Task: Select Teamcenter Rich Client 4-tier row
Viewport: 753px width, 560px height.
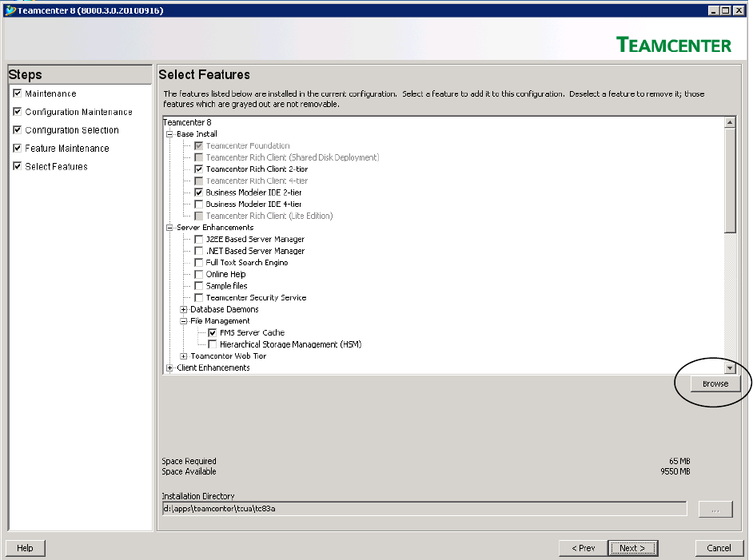Action: click(257, 181)
